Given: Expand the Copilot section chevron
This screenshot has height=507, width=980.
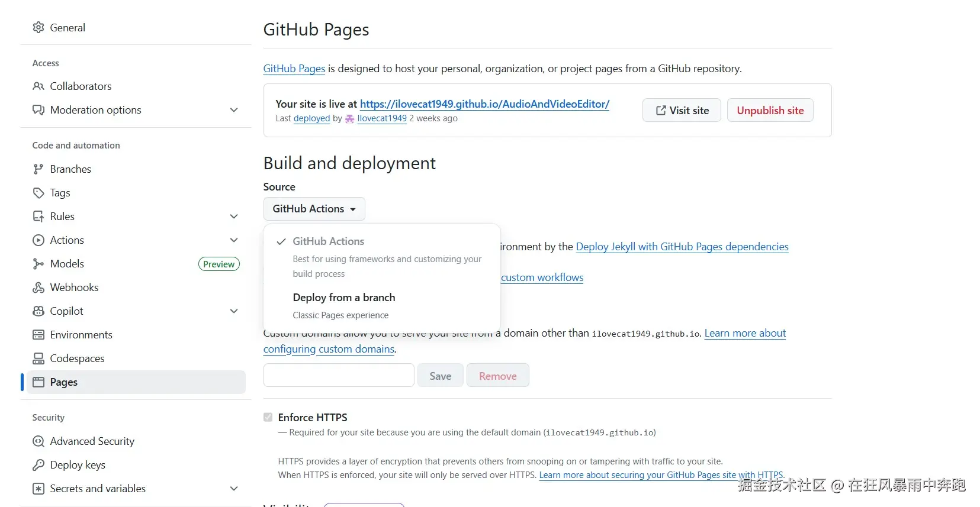Looking at the screenshot, I should (x=234, y=311).
